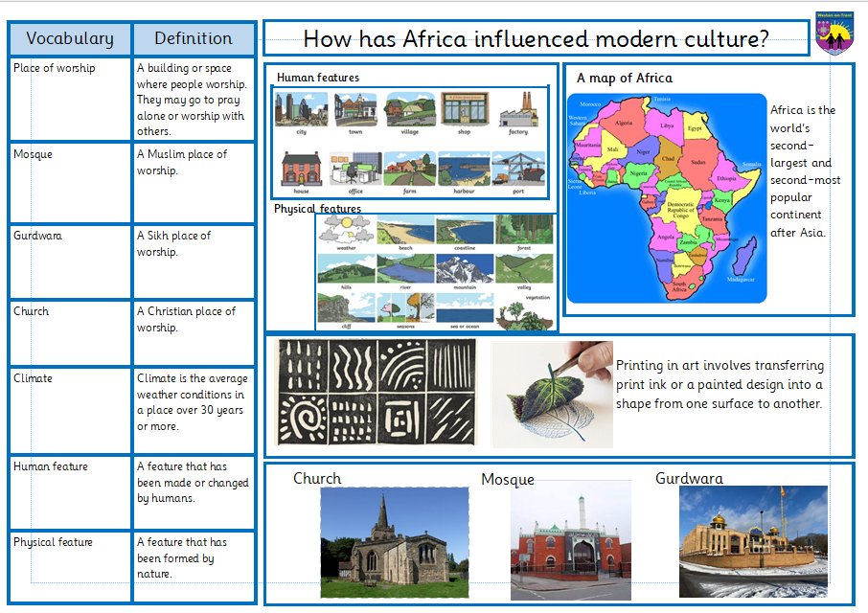The image size is (868, 613).
Task: Click the mountain picture
Action: [x=465, y=269]
